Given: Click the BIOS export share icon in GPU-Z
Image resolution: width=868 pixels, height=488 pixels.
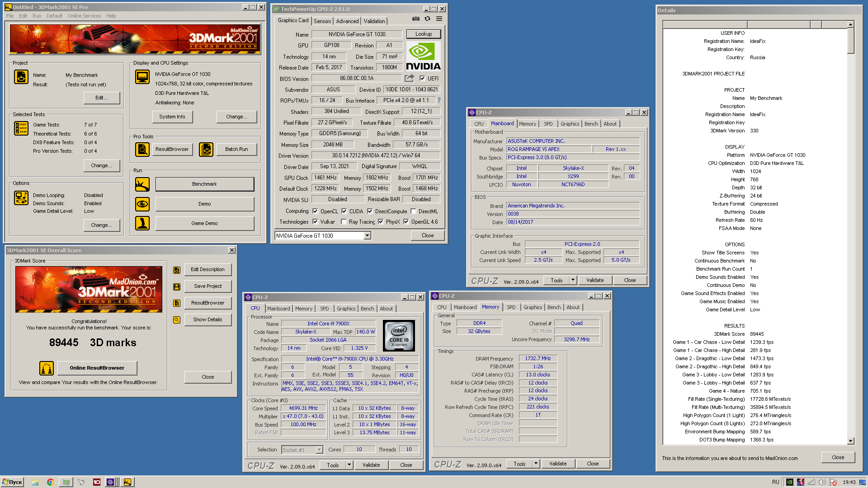Looking at the screenshot, I should pos(409,78).
